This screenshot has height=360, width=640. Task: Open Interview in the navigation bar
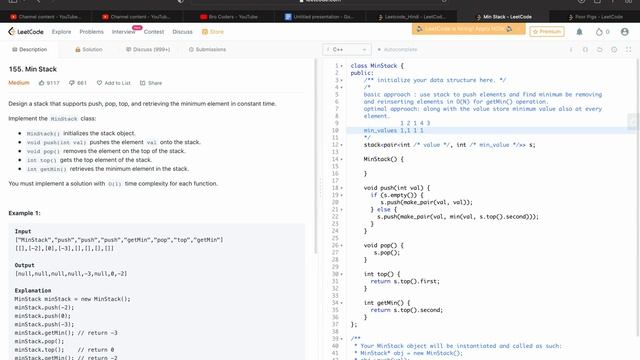(x=123, y=31)
